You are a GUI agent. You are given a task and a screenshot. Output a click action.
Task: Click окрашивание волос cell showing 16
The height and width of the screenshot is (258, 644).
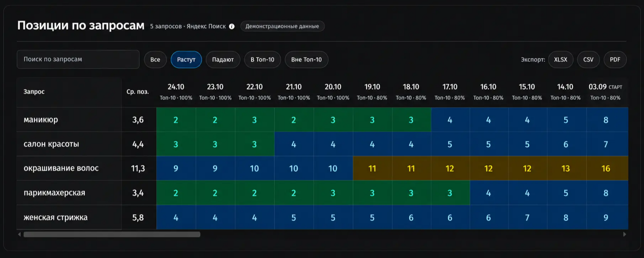point(607,168)
